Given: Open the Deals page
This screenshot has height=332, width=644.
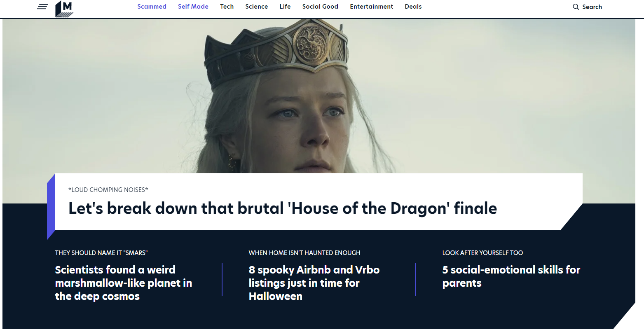Looking at the screenshot, I should pyautogui.click(x=413, y=7).
